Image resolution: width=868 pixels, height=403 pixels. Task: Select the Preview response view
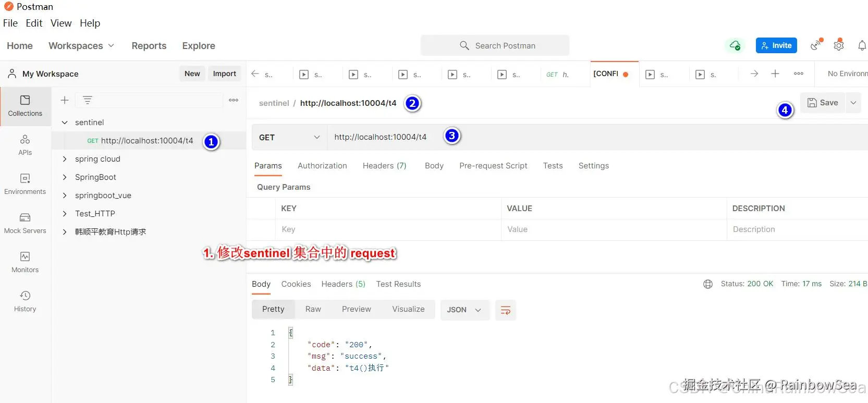click(356, 309)
